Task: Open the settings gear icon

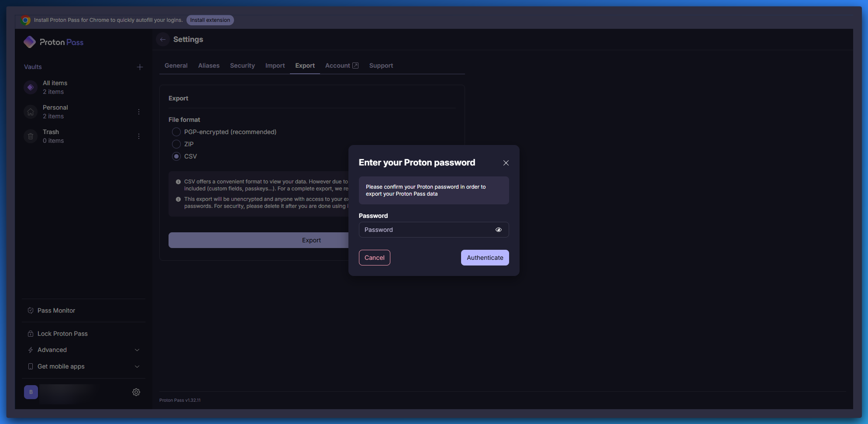Action: tap(136, 392)
